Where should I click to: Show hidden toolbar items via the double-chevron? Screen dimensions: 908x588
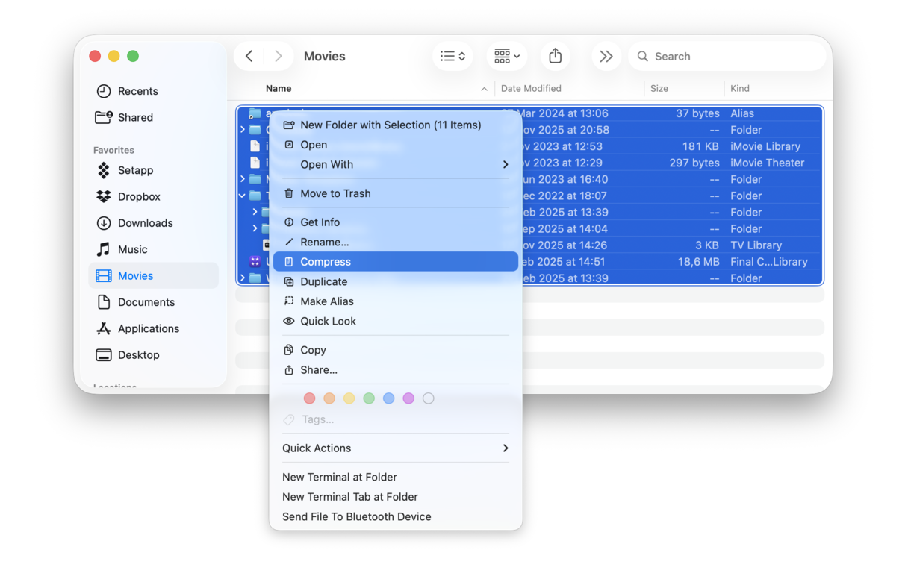point(606,55)
